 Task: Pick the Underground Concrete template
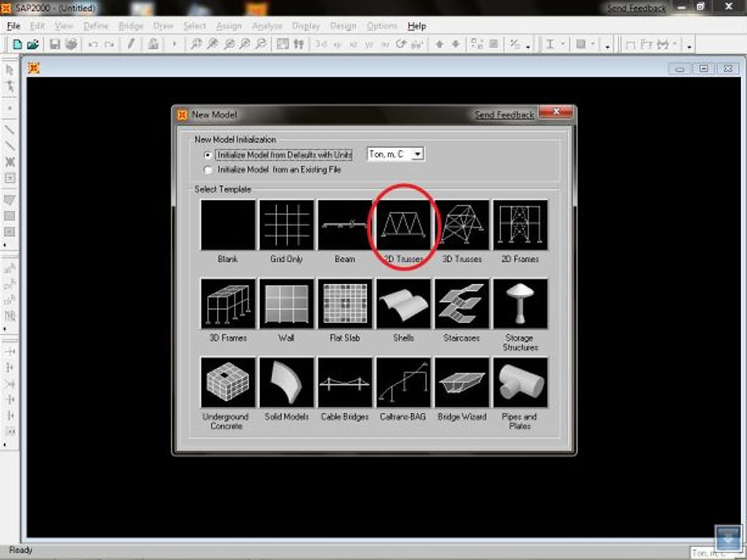(x=228, y=382)
